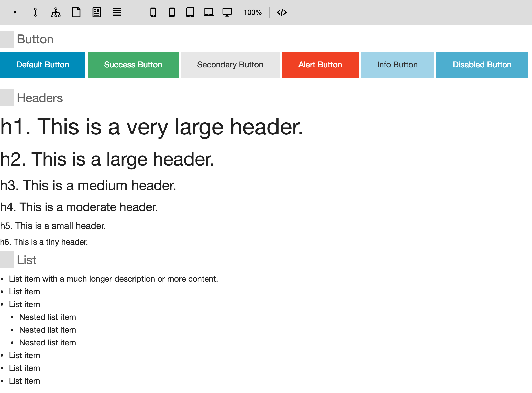Click the light blue Info Button
This screenshot has height=393, width=532.
click(x=397, y=65)
